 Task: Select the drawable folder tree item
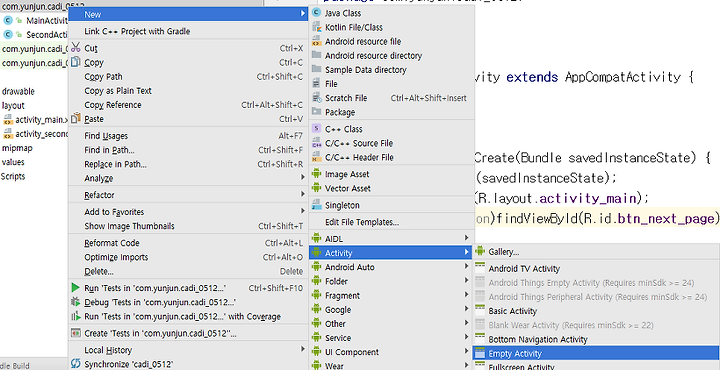coord(18,91)
